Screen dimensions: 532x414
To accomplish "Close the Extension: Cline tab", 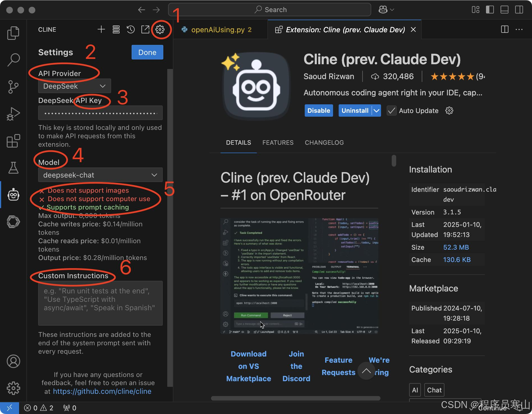I will 413,29.
